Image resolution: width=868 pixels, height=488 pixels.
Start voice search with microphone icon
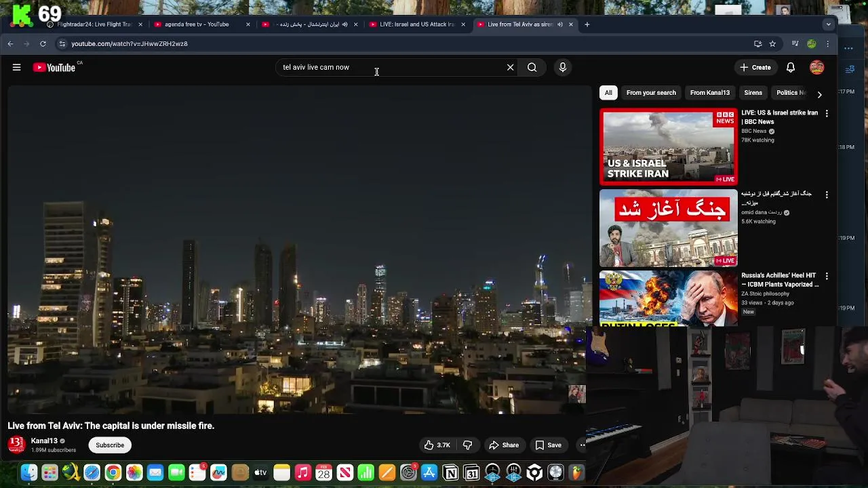(562, 67)
